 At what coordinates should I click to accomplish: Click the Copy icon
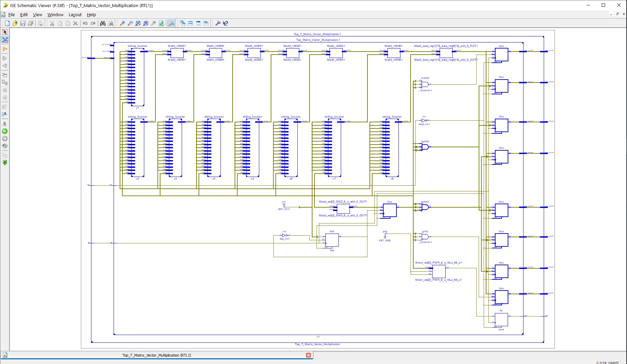point(60,23)
